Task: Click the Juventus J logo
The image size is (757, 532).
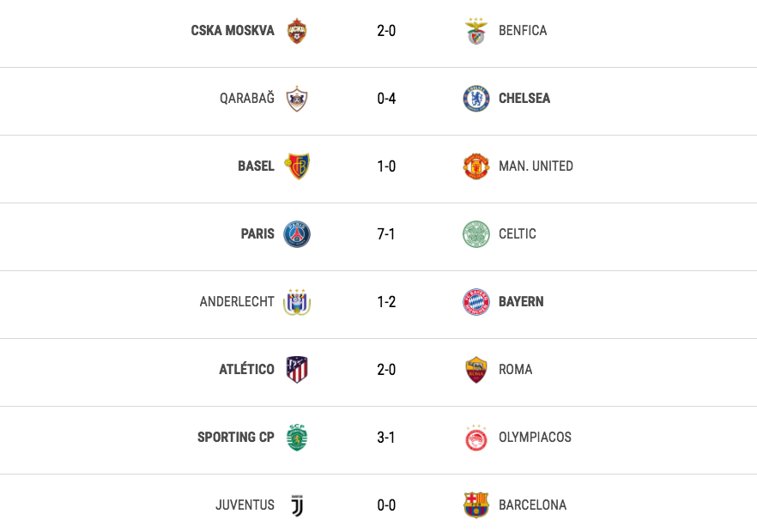Action: pos(297,505)
